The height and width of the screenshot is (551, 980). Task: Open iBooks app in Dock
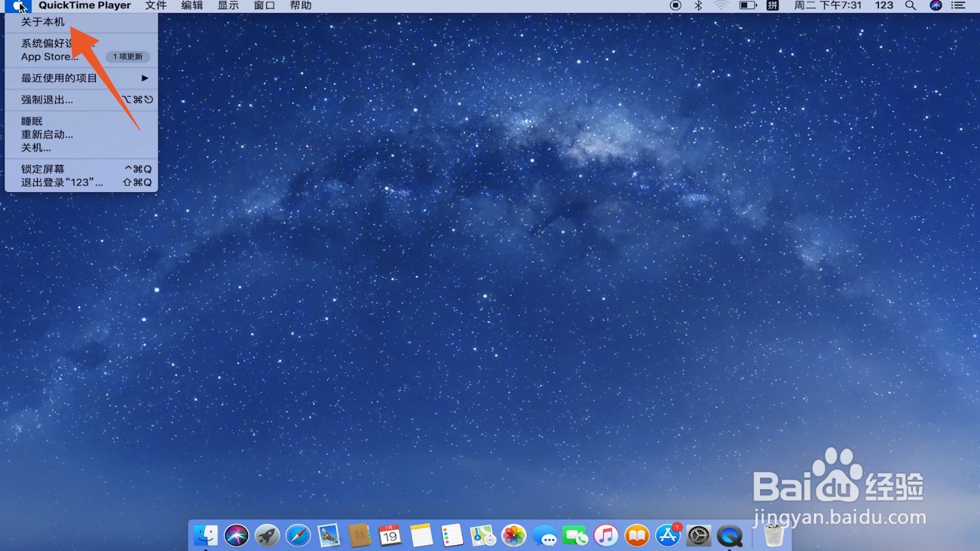[x=637, y=536]
